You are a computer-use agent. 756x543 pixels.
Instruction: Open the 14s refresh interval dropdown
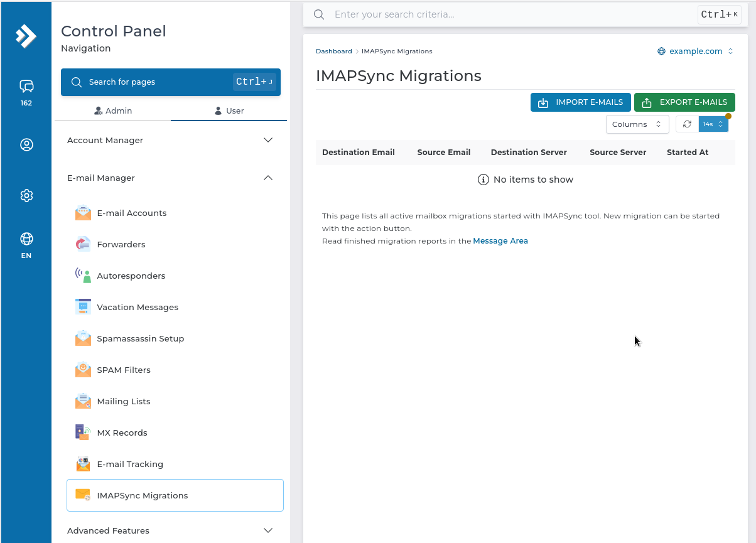pyautogui.click(x=713, y=124)
